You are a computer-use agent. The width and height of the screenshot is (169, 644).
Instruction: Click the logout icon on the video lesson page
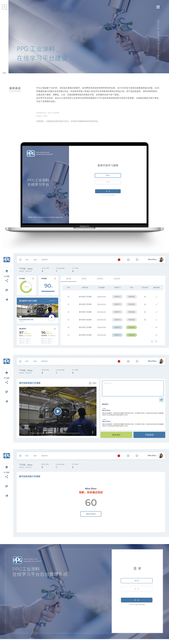137,361
